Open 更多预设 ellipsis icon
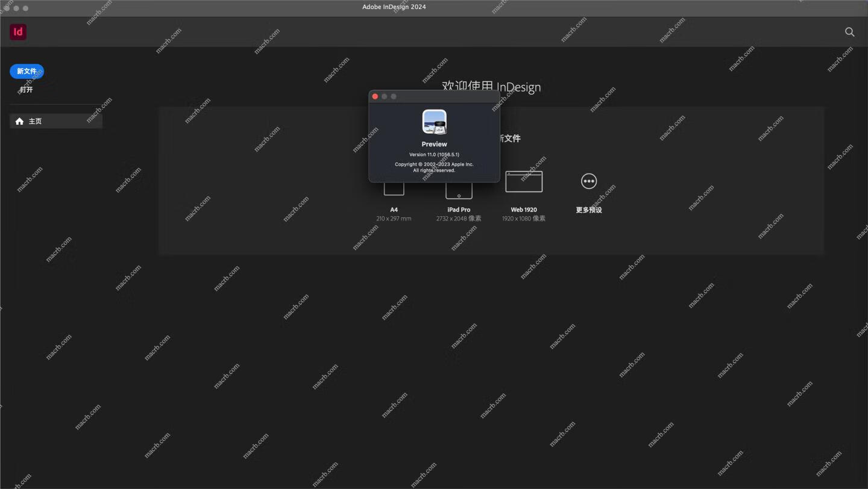 click(589, 181)
